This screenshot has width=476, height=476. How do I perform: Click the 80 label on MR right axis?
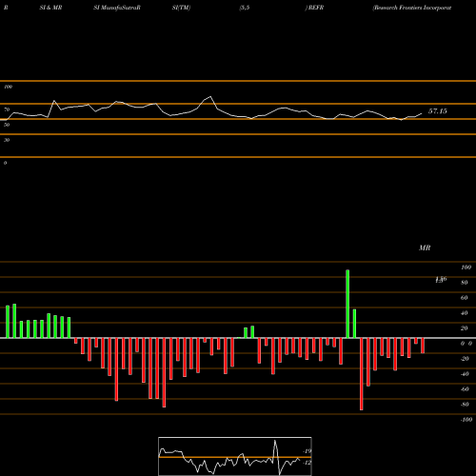click(465, 283)
